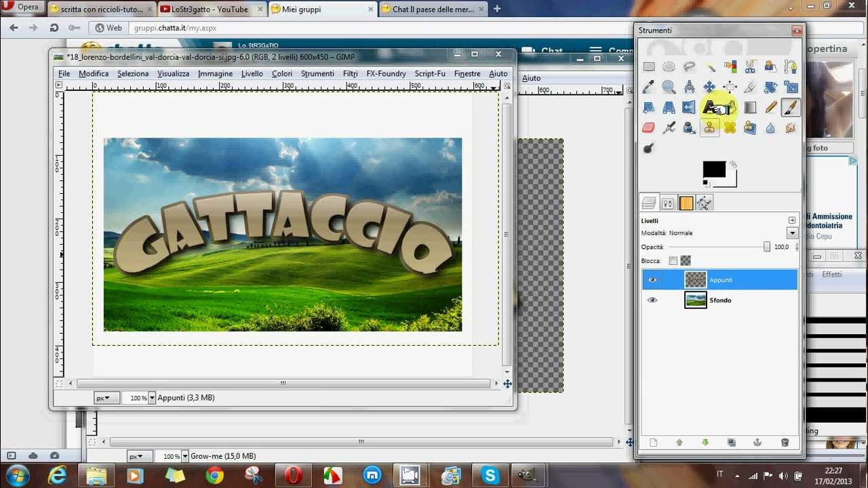Create a new layer button
Viewport: 868px width, 488px height.
[x=653, y=443]
